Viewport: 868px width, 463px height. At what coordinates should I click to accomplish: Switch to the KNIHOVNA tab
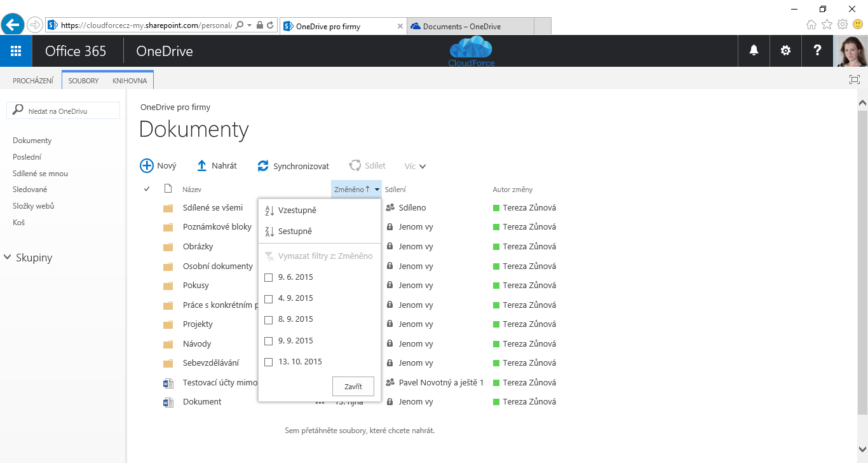tap(130, 80)
